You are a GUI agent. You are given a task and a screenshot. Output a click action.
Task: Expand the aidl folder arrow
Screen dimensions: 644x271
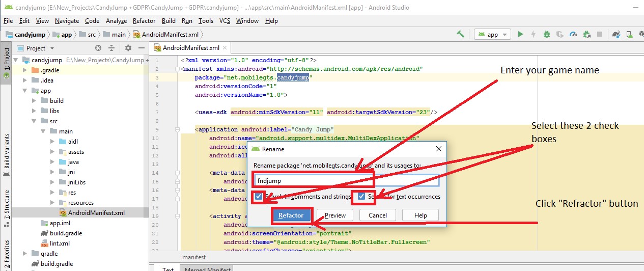52,142
